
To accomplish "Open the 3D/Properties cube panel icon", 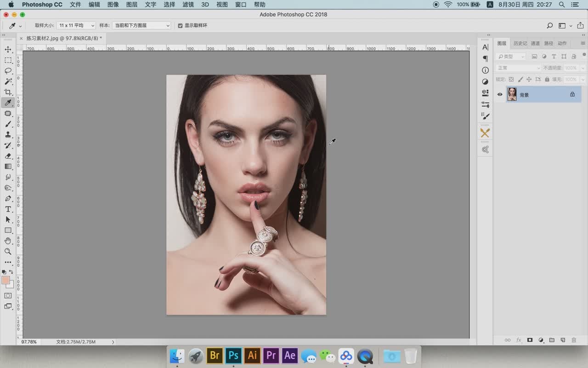I will (x=485, y=92).
